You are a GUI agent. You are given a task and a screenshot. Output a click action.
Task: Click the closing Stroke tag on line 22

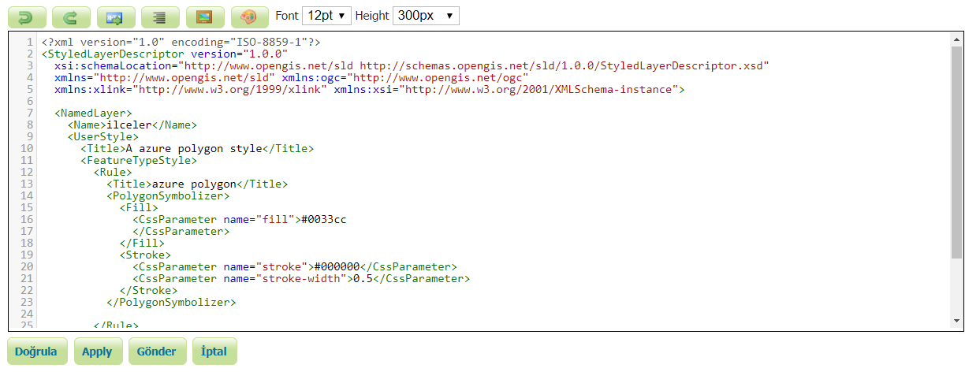[x=148, y=290]
